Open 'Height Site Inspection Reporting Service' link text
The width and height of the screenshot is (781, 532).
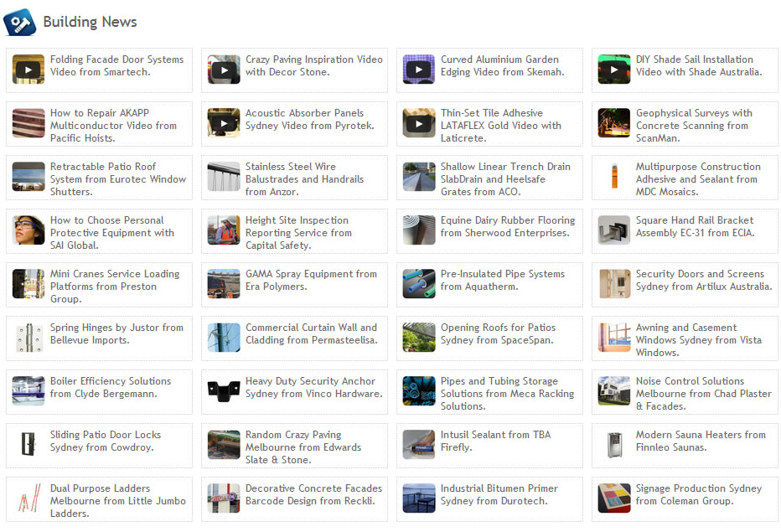point(299,233)
